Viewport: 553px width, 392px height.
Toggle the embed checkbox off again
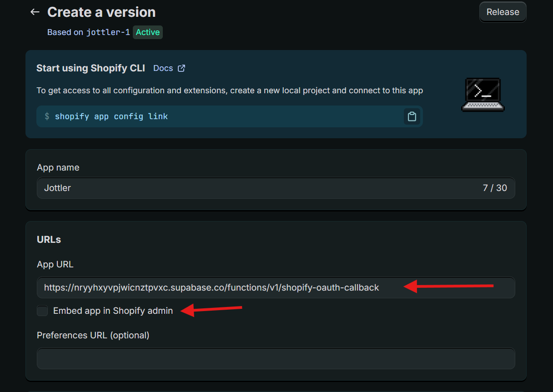coord(42,311)
